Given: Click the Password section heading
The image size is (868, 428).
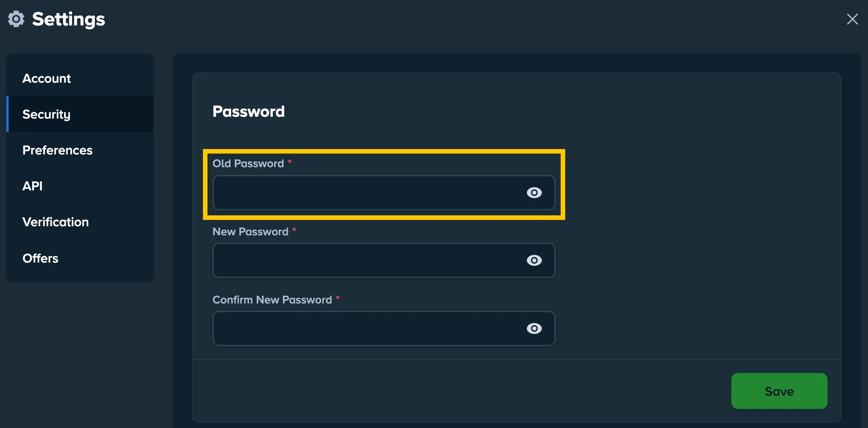Looking at the screenshot, I should coord(248,111).
